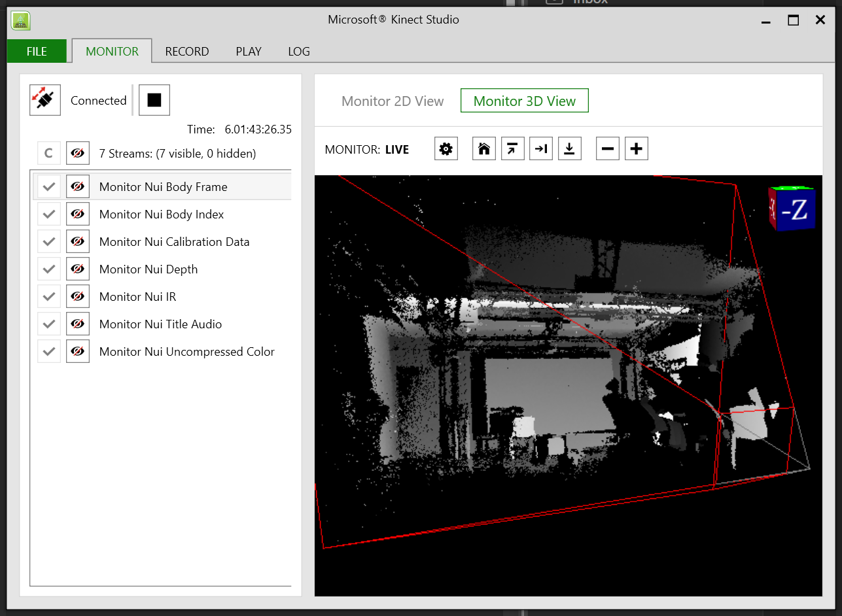Uncheck the Monitor Nui Body Index checkmark
842x616 pixels.
click(x=48, y=214)
